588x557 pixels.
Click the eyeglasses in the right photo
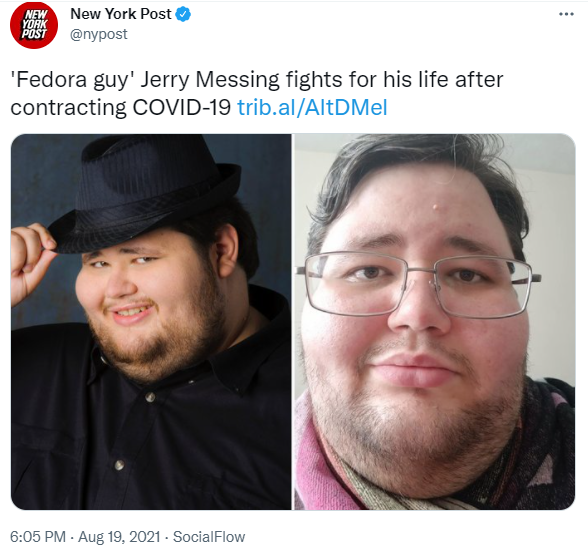coord(418,284)
